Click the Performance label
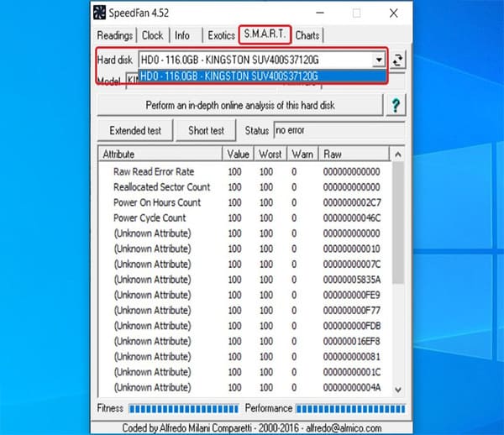 click(269, 408)
